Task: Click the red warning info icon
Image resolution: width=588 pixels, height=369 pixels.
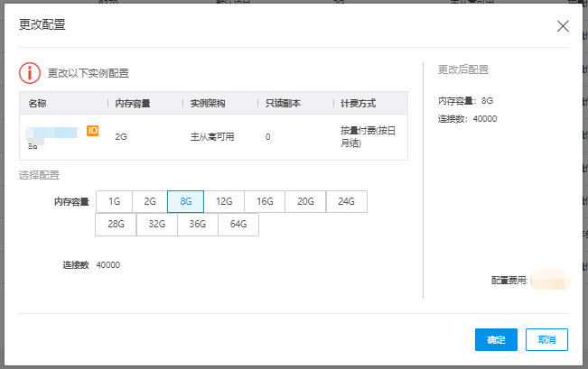Action: [30, 73]
